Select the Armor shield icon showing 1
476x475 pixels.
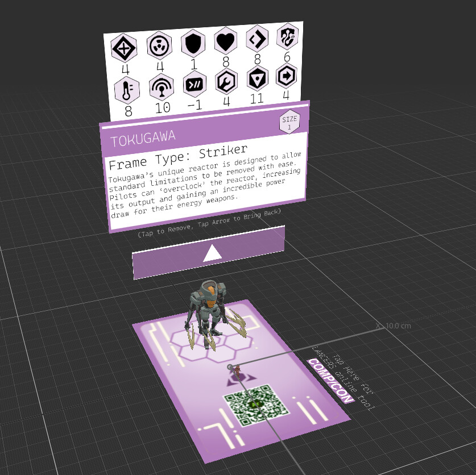193,42
